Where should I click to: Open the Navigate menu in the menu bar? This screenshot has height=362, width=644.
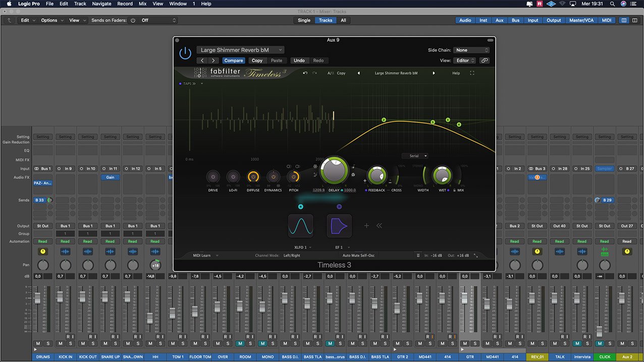pos(101,4)
